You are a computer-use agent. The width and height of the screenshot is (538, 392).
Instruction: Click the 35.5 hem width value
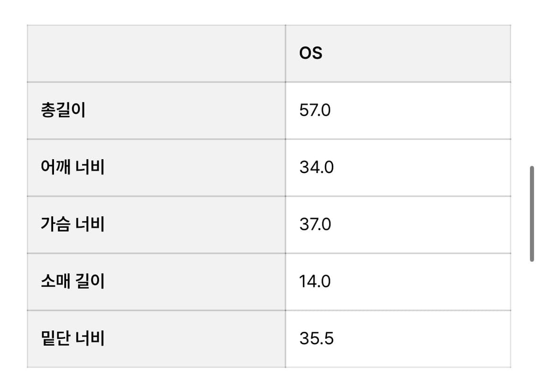coord(317,338)
